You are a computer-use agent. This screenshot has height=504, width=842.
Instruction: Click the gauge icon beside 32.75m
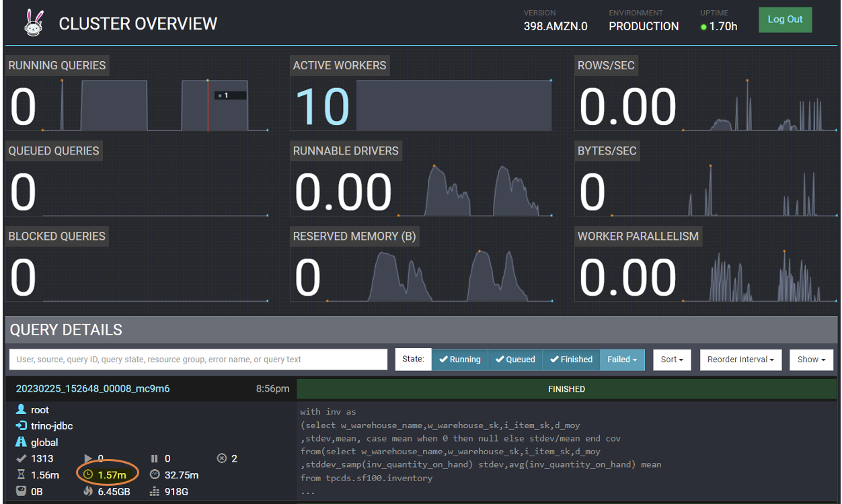coord(154,475)
